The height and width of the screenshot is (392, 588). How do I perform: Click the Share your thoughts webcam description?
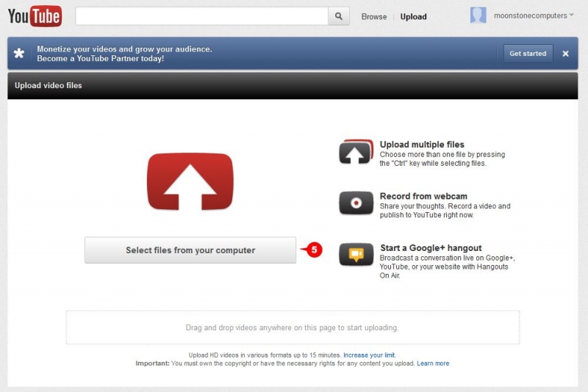point(445,211)
